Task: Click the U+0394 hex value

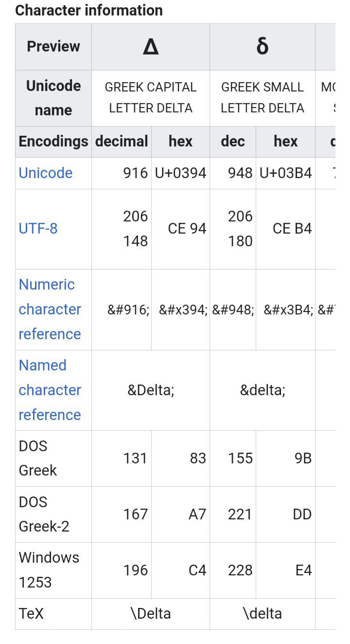Action: pyautogui.click(x=180, y=173)
